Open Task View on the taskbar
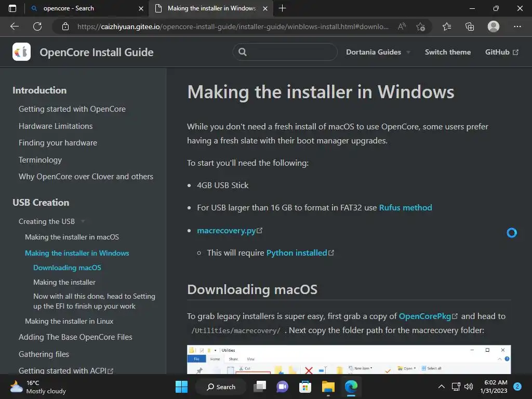 260,387
